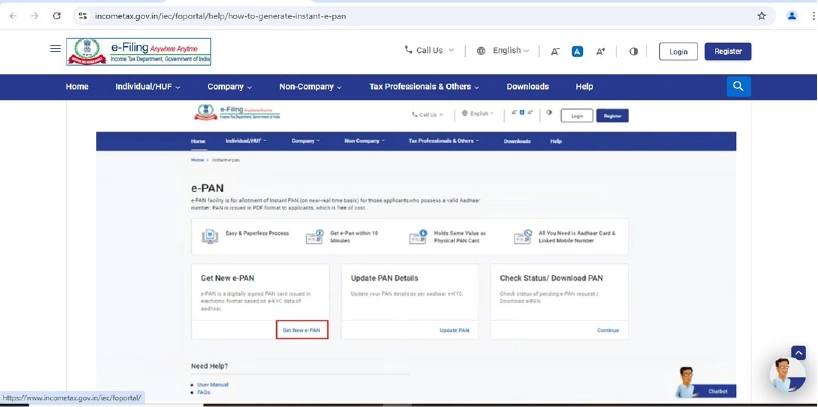Click the Chatbot label in tutorial image
Image resolution: width=818 pixels, height=407 pixels.
pyautogui.click(x=718, y=391)
